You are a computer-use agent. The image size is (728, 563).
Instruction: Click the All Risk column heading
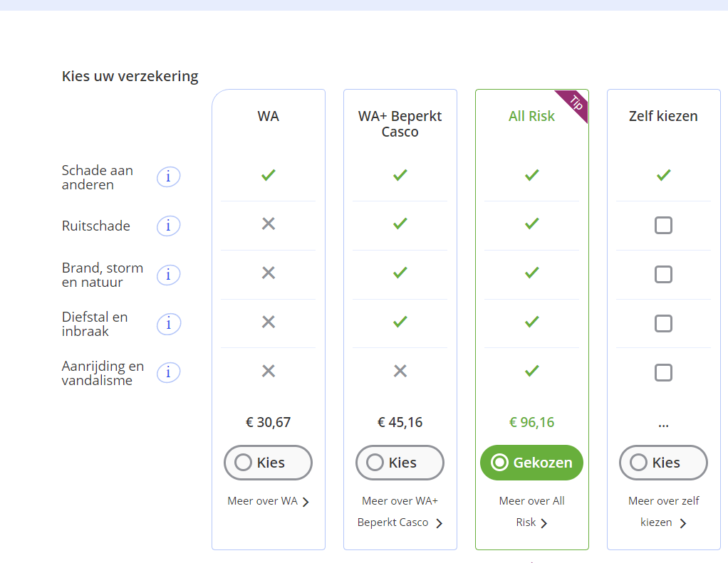[531, 116]
